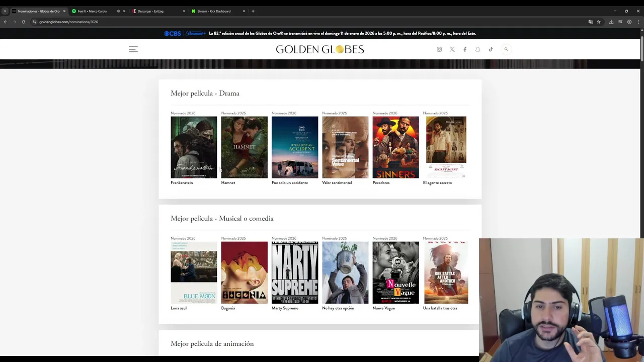
Task: Open The Secret Agent poster
Action: pos(446,147)
